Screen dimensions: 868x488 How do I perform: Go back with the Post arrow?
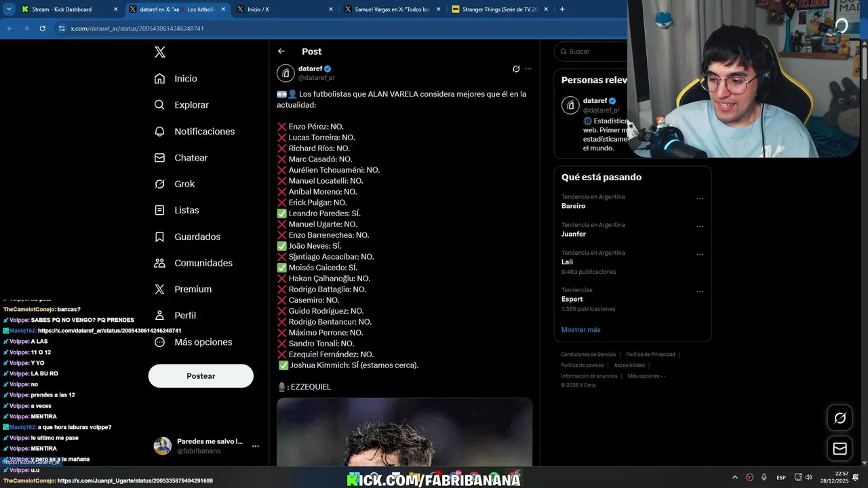pos(281,52)
